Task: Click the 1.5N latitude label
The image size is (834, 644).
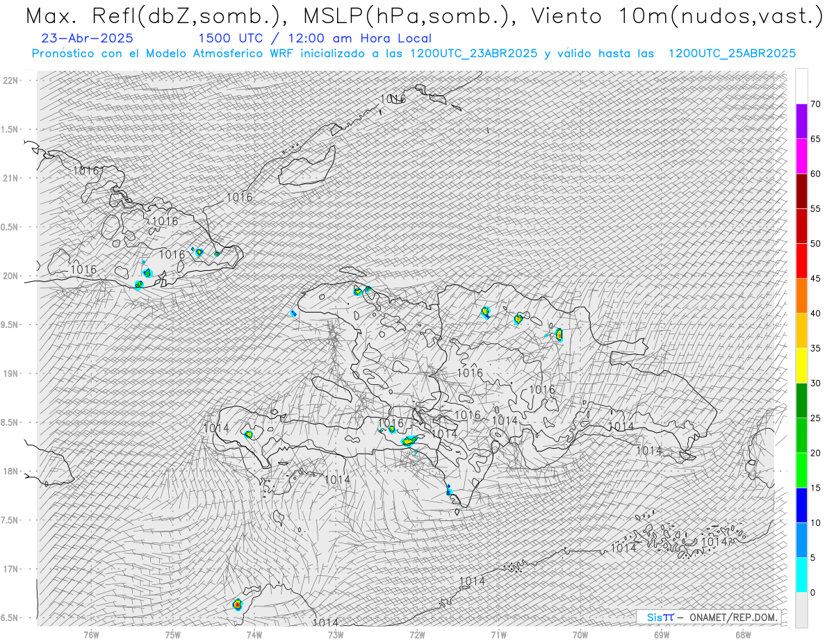Action: (x=10, y=129)
